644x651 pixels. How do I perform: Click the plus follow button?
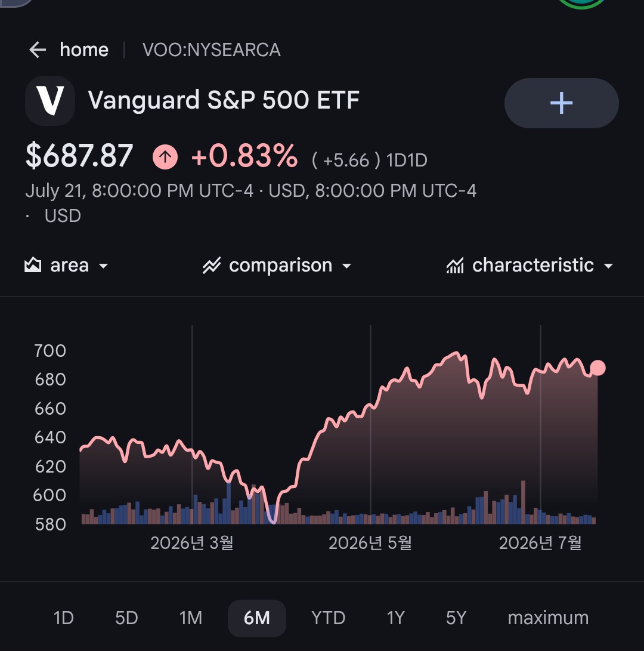562,103
